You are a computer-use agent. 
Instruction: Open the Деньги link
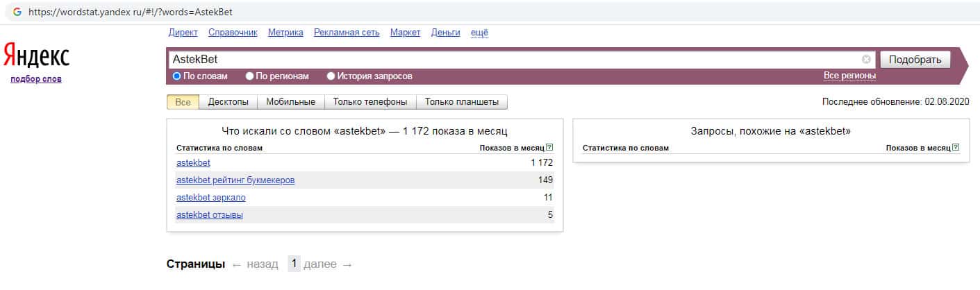(x=446, y=33)
